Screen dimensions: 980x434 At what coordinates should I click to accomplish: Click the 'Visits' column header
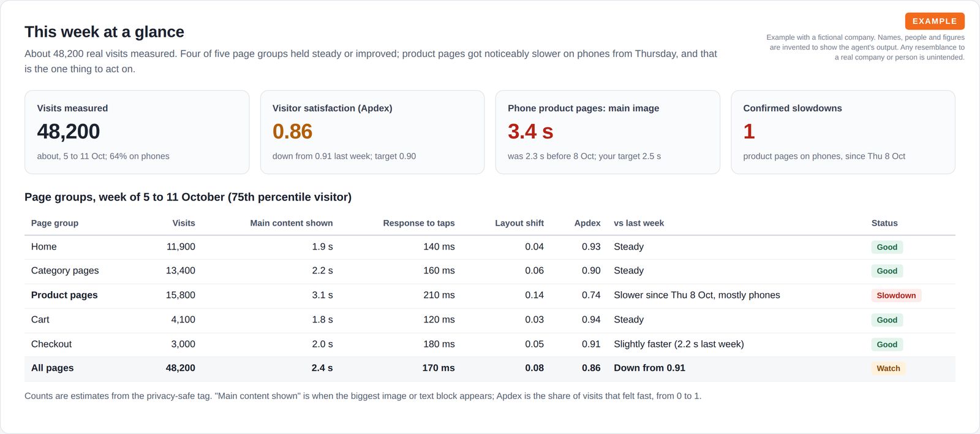(184, 223)
